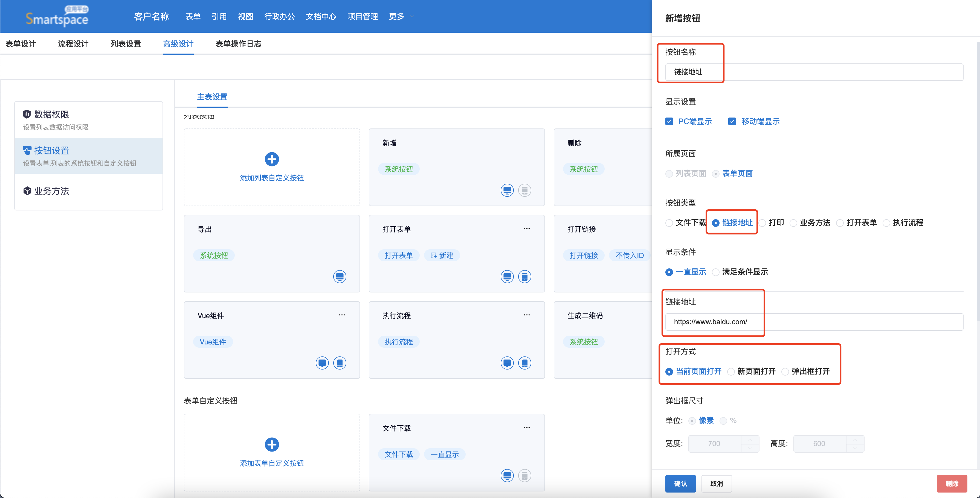Toggle PC display icon on 新增 card

[507, 190]
